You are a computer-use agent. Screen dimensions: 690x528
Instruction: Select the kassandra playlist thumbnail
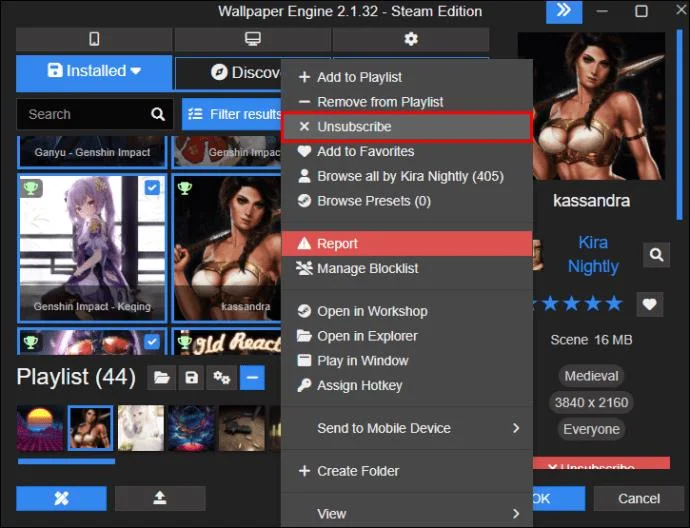pyautogui.click(x=90, y=428)
